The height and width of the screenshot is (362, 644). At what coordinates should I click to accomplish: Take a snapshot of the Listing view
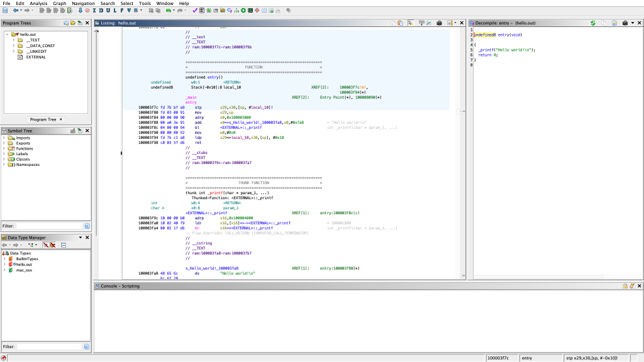(x=438, y=23)
